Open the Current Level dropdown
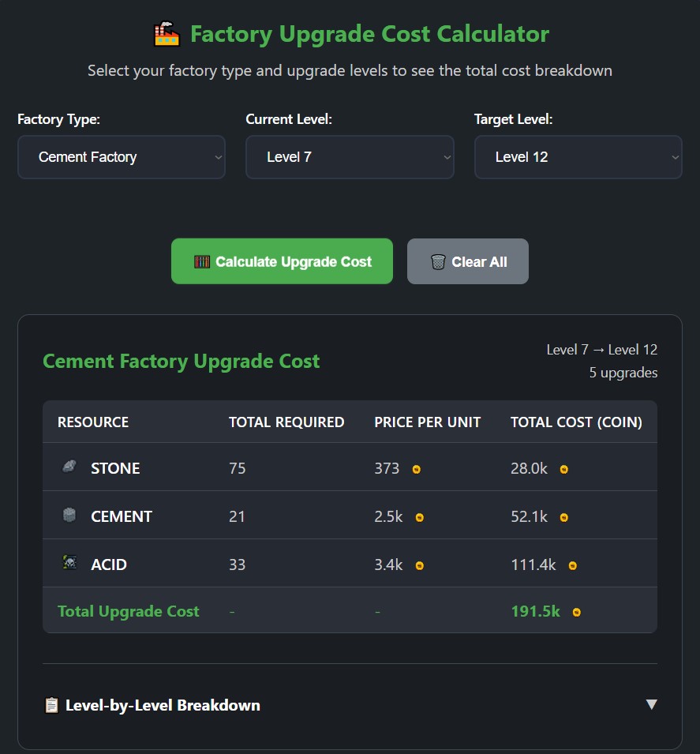This screenshot has width=700, height=754. 350,157
